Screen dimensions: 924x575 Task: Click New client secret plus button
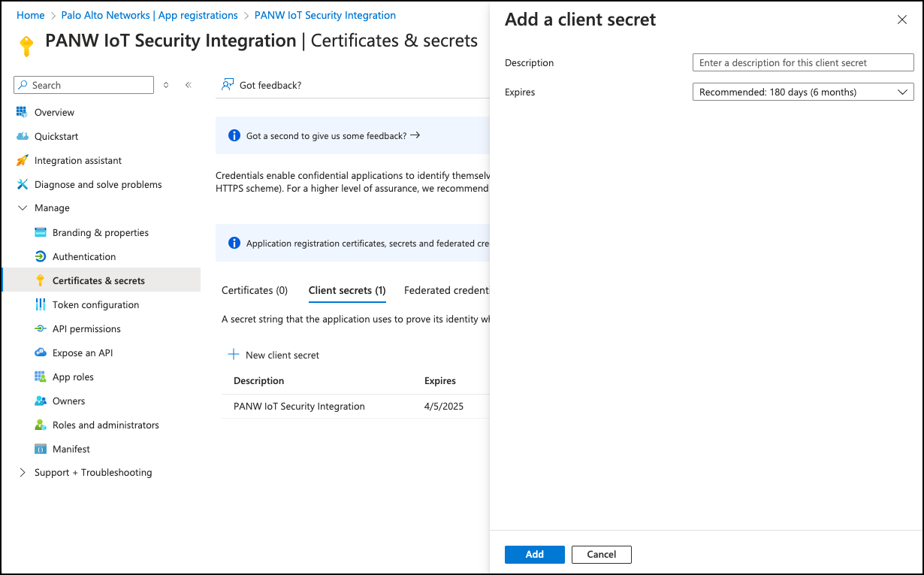[234, 355]
